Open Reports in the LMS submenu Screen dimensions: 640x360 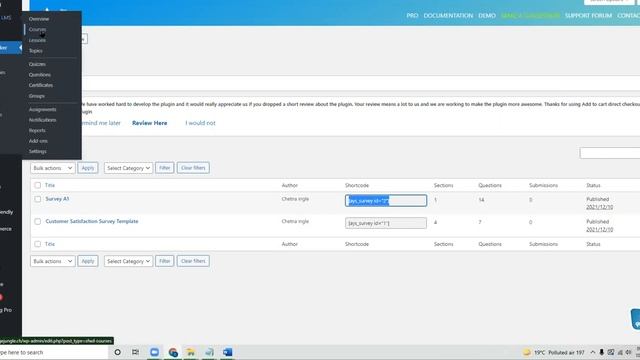pyautogui.click(x=37, y=130)
